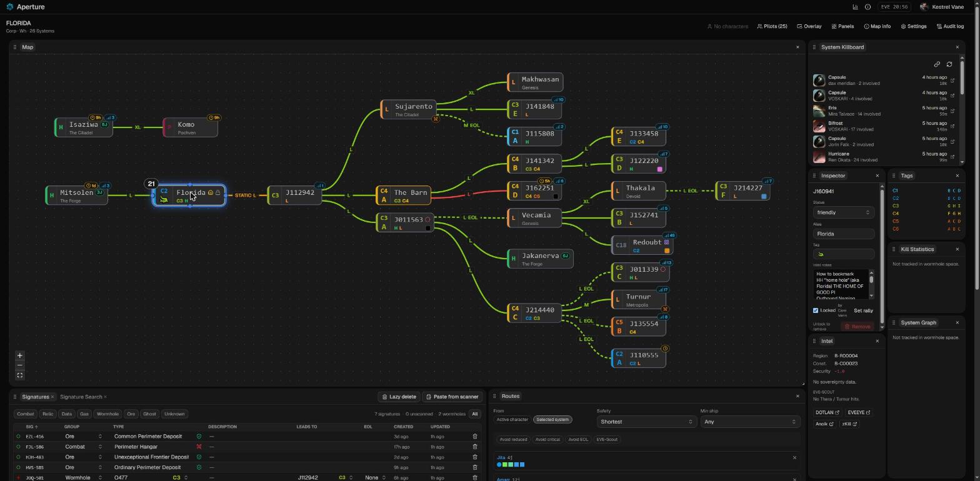Change group dropdown for FJL-586 Combat
The width and height of the screenshot is (980, 481).
83,447
